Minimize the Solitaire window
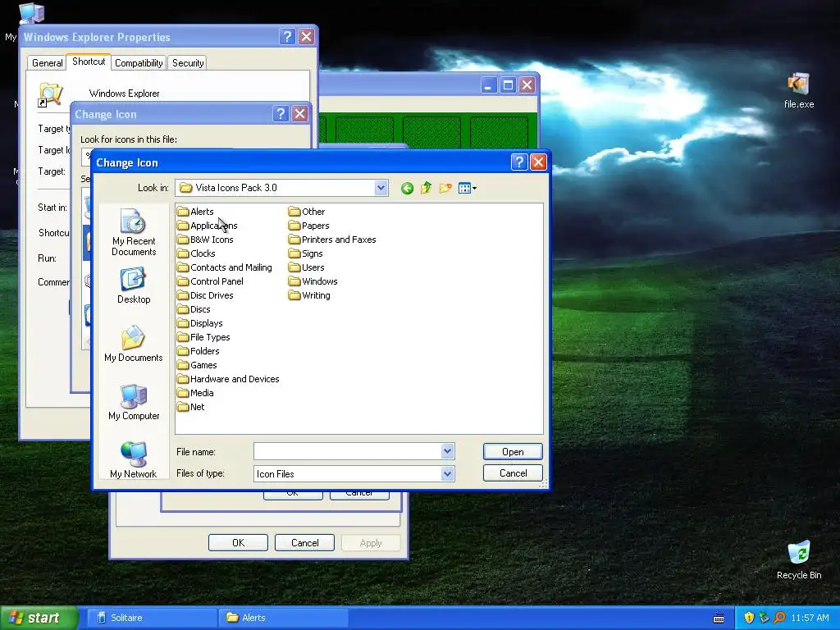840x630 pixels. [489, 85]
